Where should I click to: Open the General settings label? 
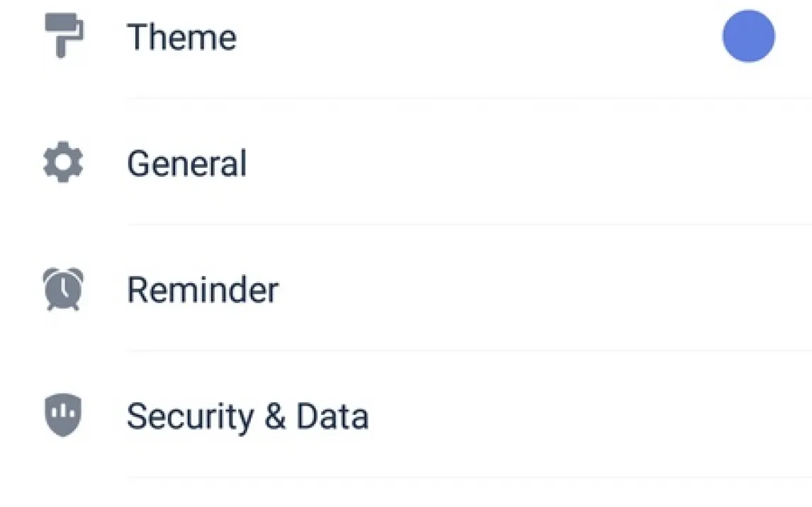tap(186, 164)
